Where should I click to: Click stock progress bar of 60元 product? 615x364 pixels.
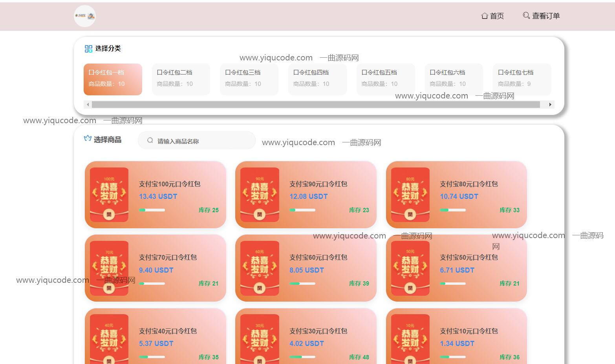pyautogui.click(x=302, y=284)
